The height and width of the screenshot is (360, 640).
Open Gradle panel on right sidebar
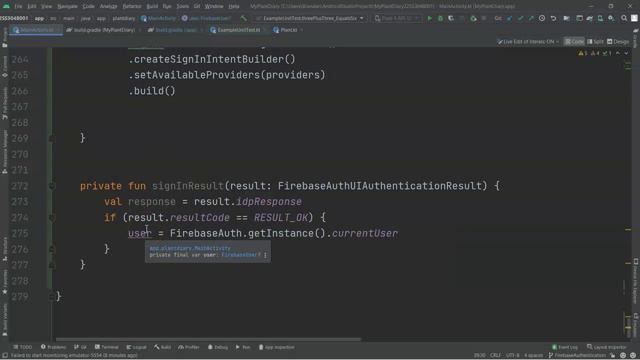point(636,39)
